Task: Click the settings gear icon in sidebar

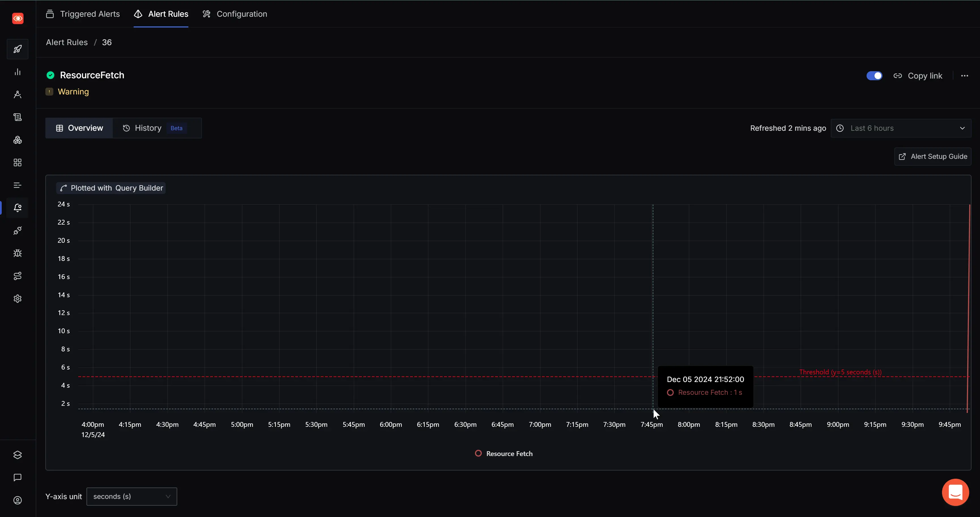Action: tap(18, 299)
